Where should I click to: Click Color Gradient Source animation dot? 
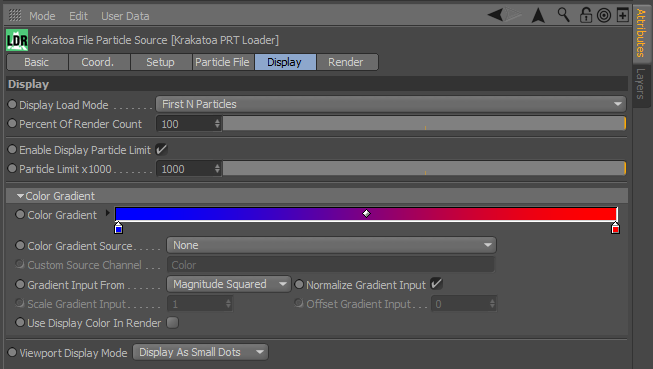[20, 245]
